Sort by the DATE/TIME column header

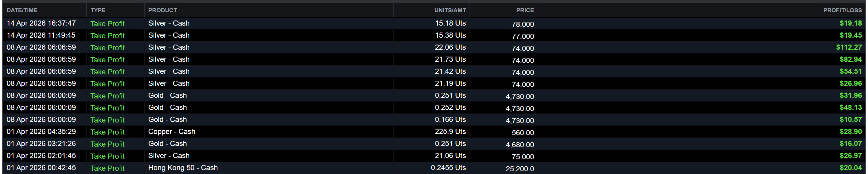pyautogui.click(x=22, y=11)
